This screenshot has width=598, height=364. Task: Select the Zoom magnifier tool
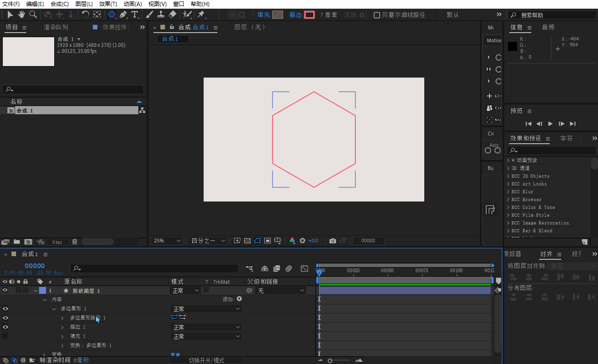coord(33,15)
